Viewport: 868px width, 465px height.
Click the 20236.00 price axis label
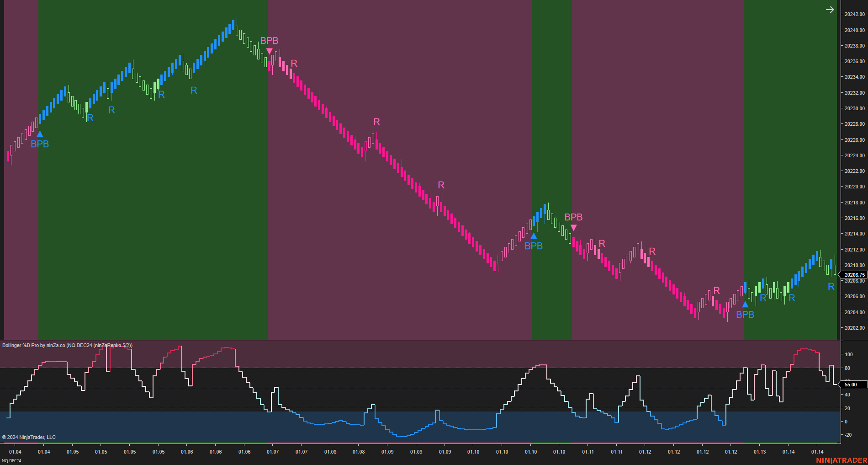[x=854, y=61]
